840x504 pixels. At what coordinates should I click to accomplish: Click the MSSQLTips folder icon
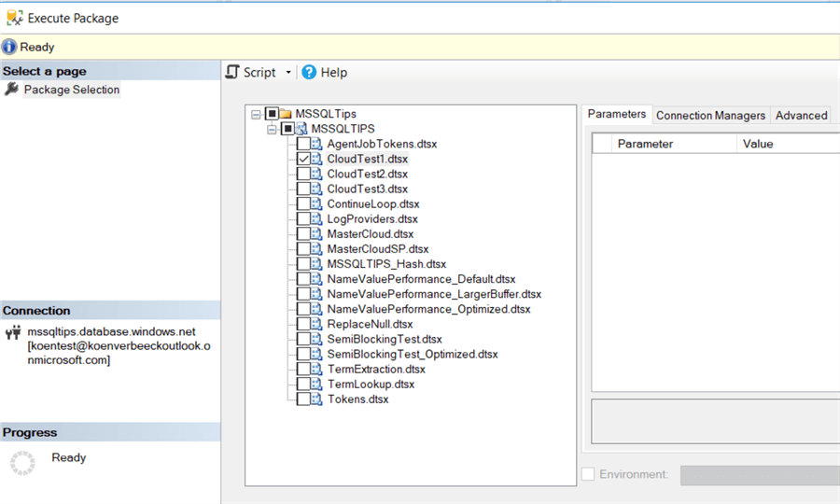[287, 114]
